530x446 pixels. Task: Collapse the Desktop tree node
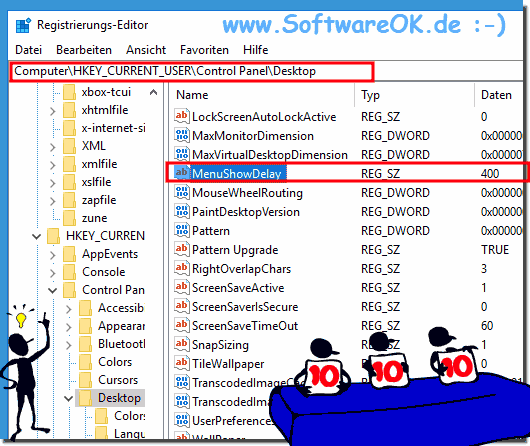coord(69,398)
